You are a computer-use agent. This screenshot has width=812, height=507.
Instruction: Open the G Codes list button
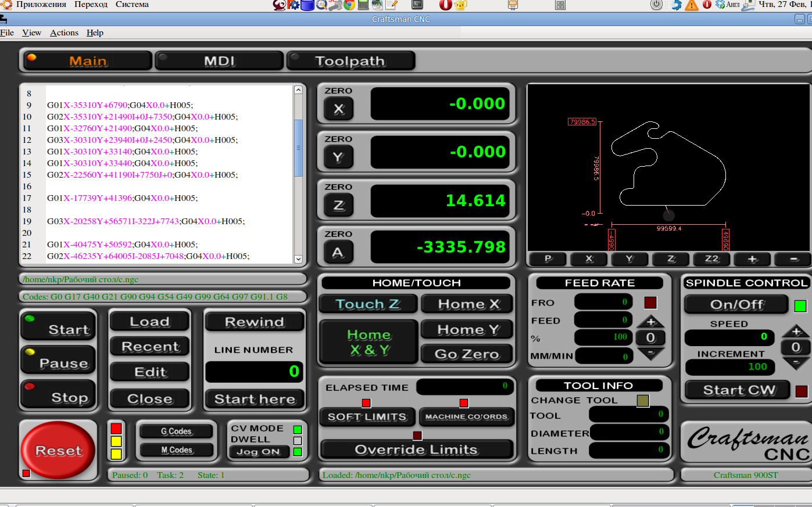(176, 432)
